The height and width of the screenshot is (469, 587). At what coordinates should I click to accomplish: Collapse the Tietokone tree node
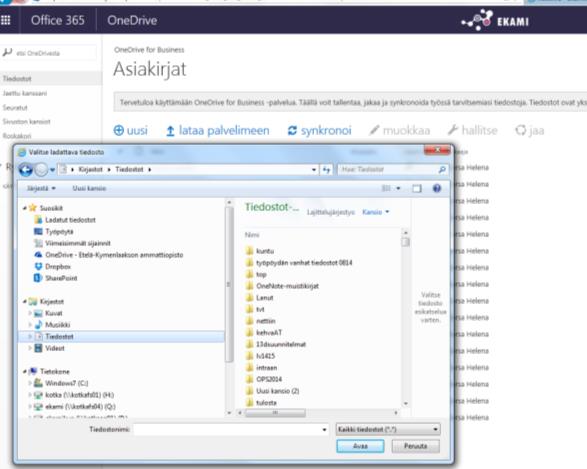(25, 371)
